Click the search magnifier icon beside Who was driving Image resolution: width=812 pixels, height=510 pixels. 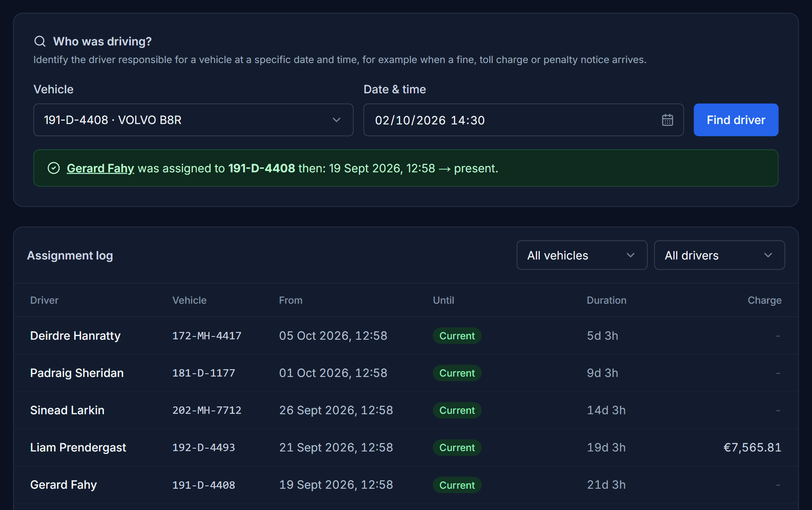pos(40,41)
